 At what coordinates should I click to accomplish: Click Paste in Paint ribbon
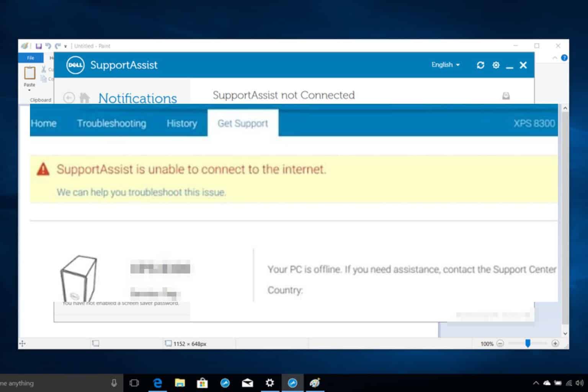[x=29, y=77]
